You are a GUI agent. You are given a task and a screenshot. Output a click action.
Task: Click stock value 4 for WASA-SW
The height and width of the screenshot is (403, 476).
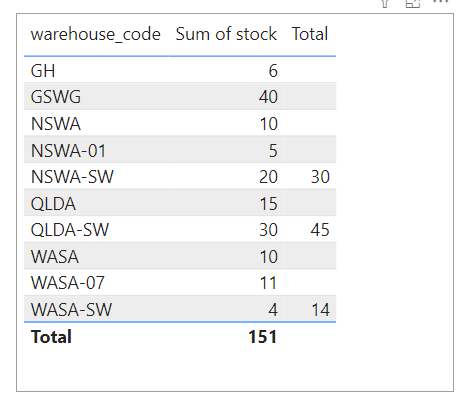pos(273,310)
